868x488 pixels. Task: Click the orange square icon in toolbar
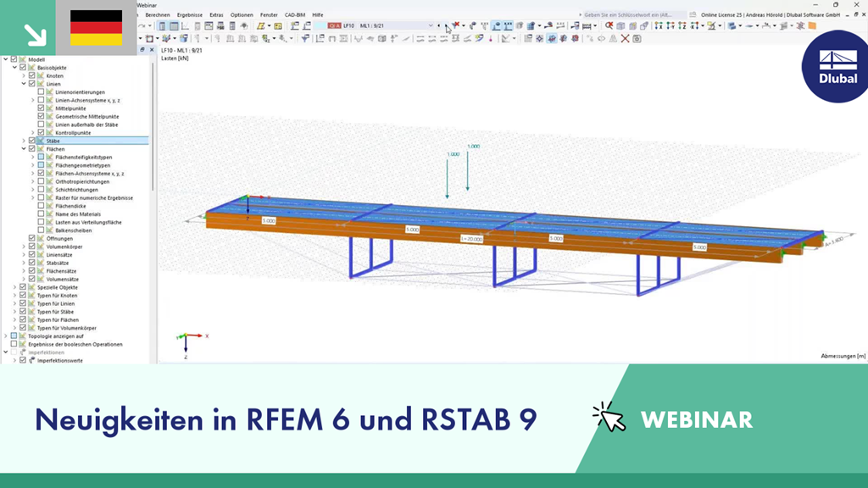812,25
